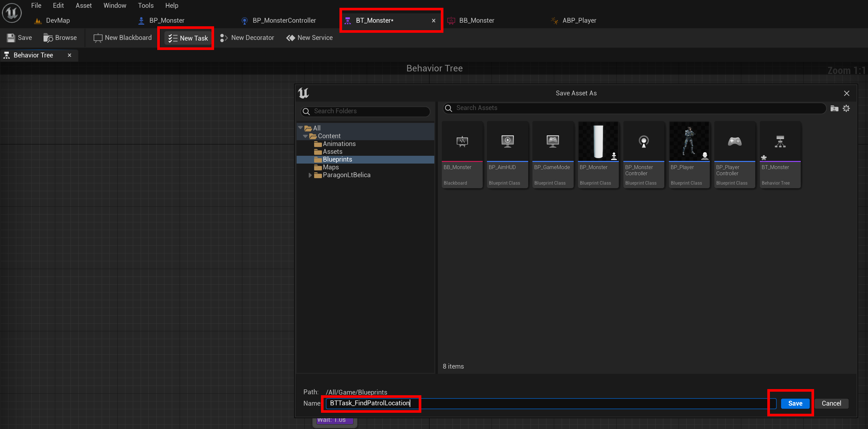Close the BT_Monster* tab

[x=434, y=20]
